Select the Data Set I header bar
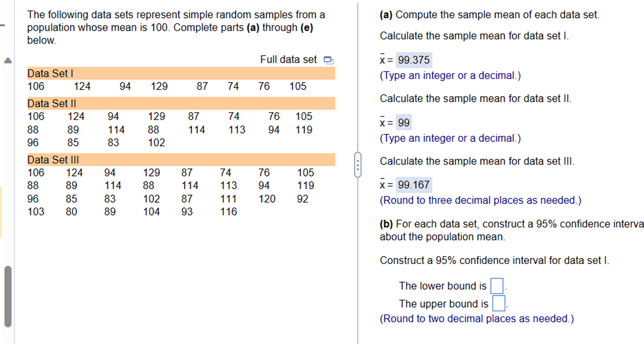Viewport: 644px width, 344px height. 181,73
